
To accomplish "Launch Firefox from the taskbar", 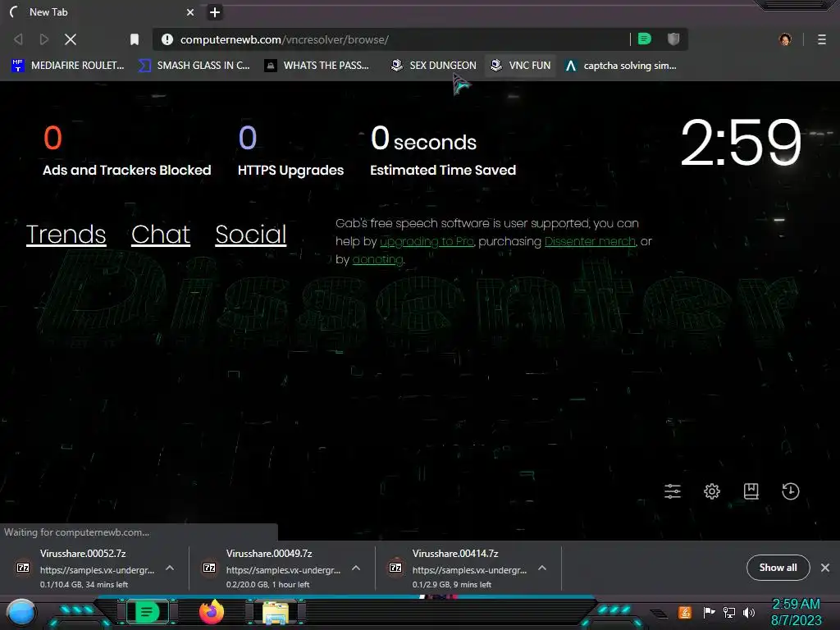I will [211, 612].
